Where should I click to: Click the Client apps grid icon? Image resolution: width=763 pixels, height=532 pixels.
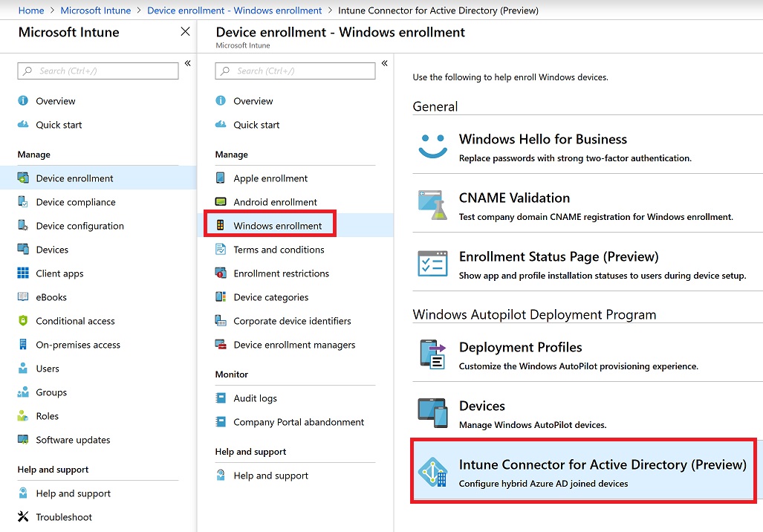pos(23,273)
